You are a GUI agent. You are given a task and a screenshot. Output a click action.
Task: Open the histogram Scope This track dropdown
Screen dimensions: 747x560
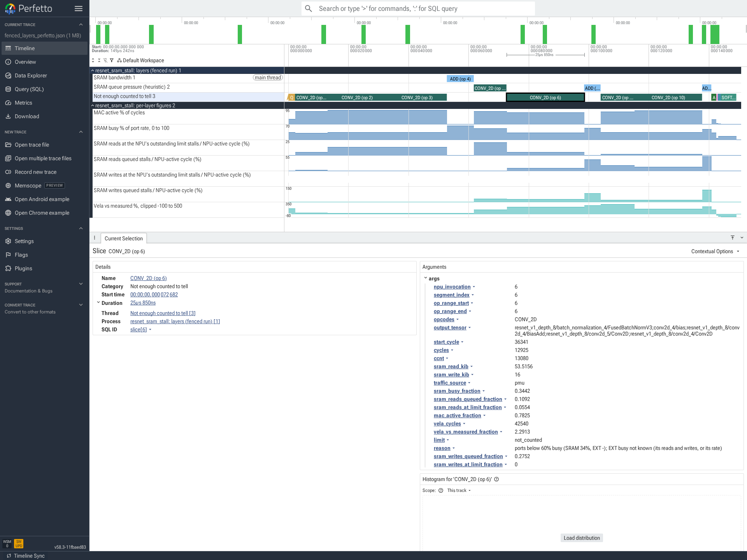tap(459, 490)
